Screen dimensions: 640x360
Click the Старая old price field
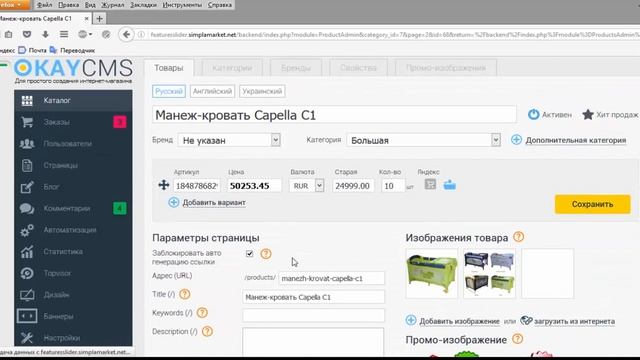coord(352,186)
